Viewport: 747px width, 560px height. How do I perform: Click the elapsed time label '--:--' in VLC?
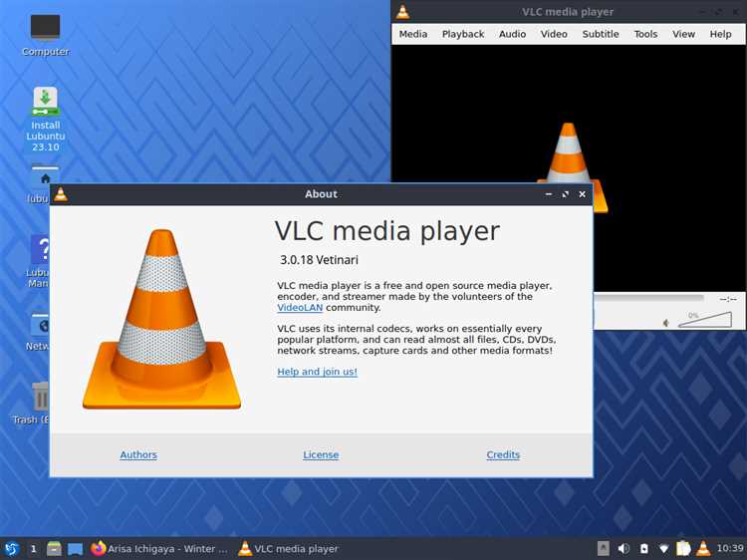pos(728,299)
